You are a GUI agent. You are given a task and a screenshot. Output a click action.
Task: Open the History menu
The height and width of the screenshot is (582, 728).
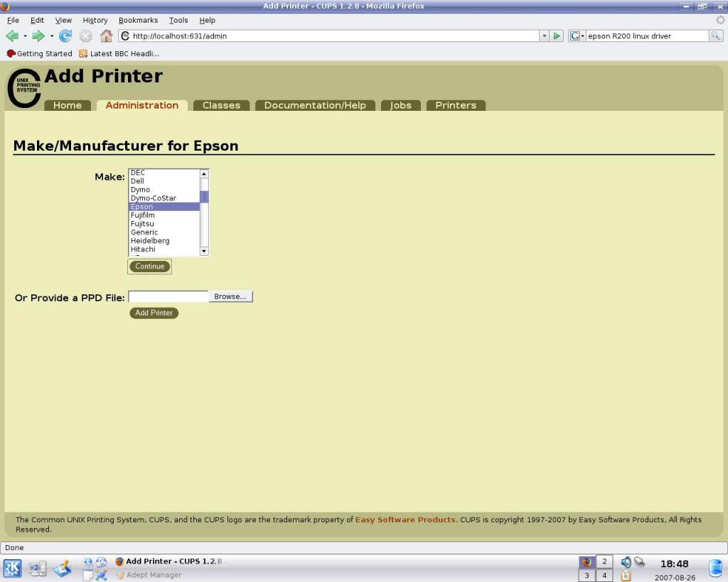(x=95, y=21)
